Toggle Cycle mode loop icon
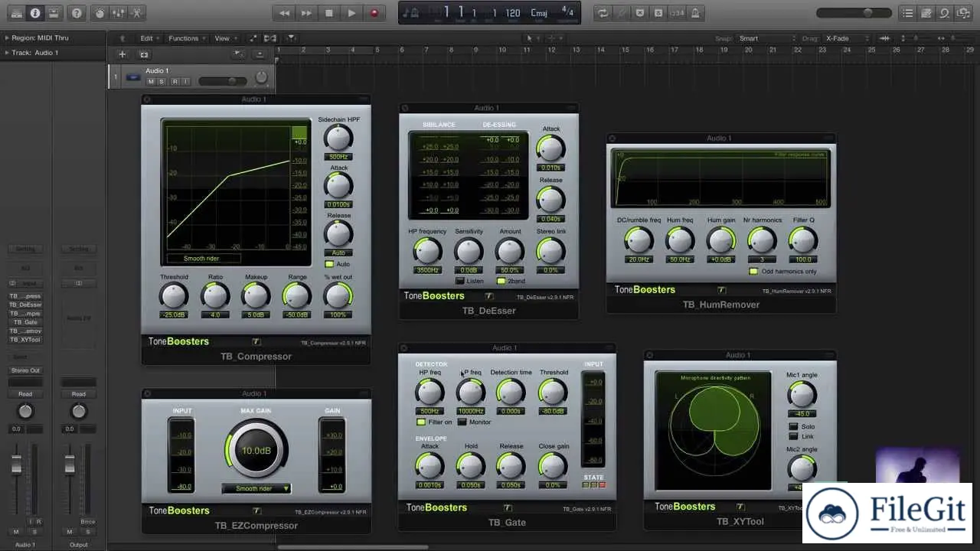980x551 pixels. pos(603,13)
